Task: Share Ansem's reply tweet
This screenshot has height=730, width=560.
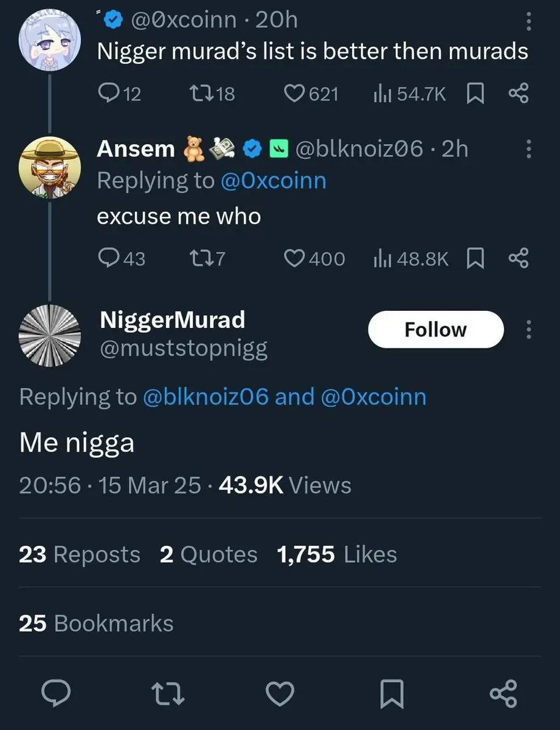Action: pos(518,259)
